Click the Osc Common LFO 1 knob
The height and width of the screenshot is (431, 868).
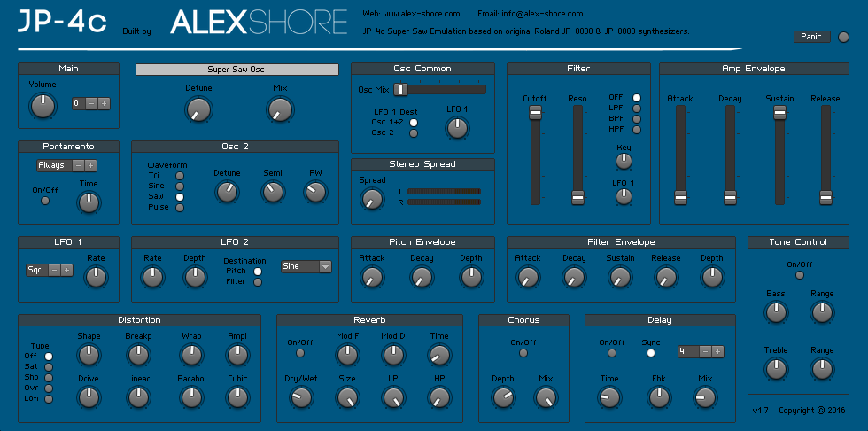(457, 128)
